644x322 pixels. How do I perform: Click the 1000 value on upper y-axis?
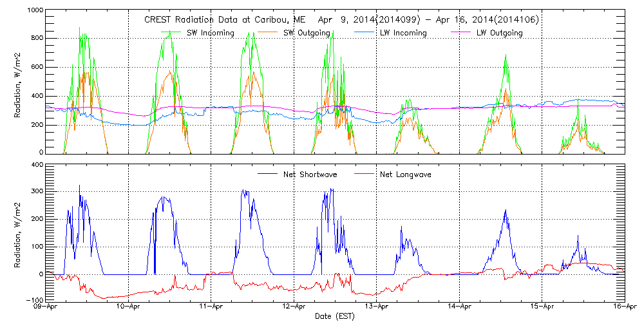click(32, 12)
